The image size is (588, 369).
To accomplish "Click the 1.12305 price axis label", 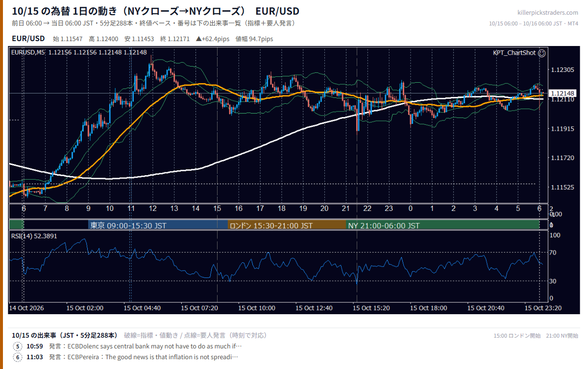I will coord(562,70).
